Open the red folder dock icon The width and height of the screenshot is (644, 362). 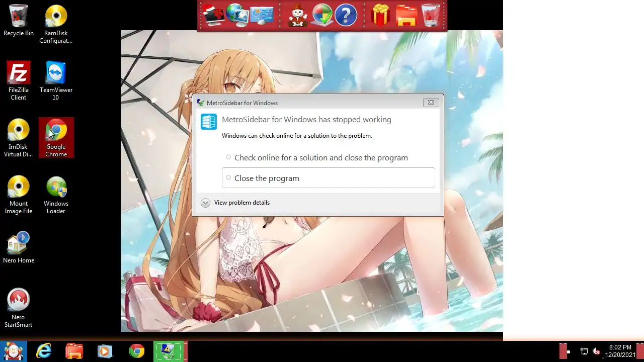(406, 16)
